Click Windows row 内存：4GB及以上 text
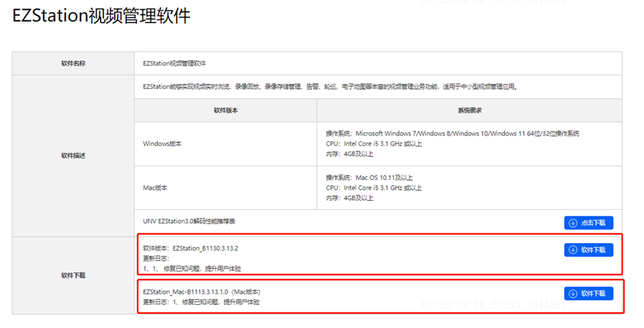This screenshot has width=644, height=328. pos(349,154)
